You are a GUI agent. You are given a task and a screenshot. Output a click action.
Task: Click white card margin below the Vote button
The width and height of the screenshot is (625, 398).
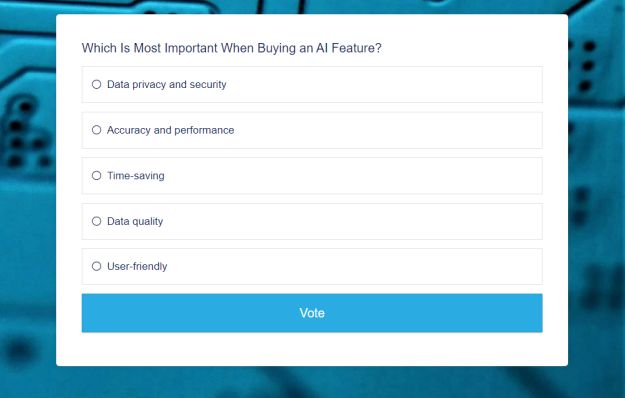(x=312, y=349)
